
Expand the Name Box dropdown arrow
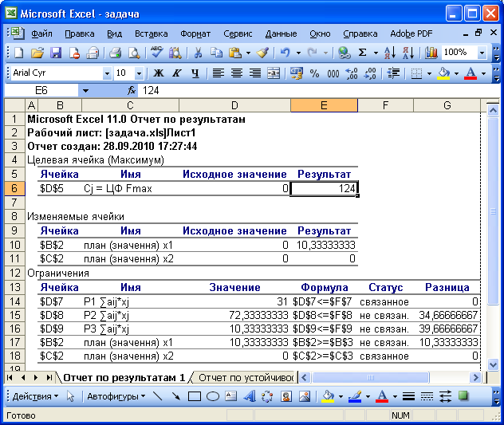click(x=85, y=91)
